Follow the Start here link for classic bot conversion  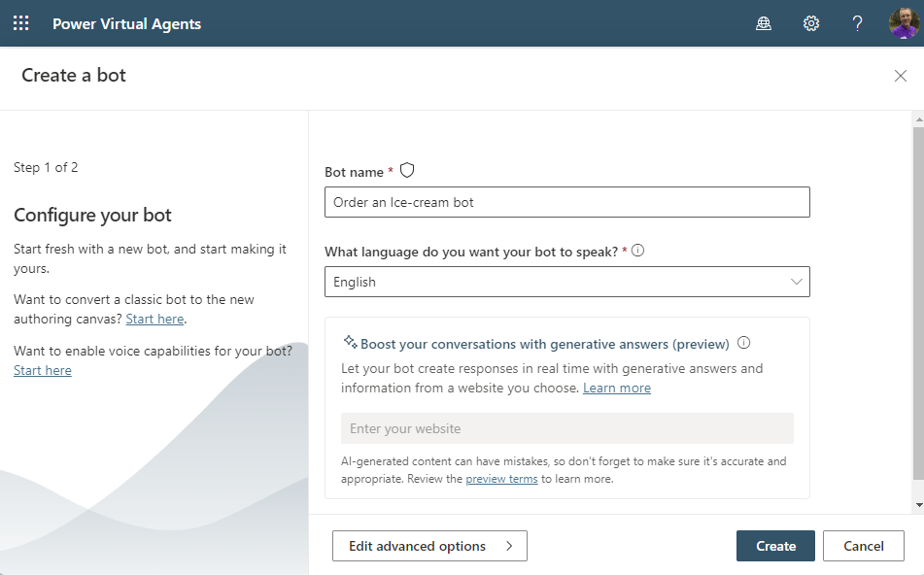click(x=155, y=319)
